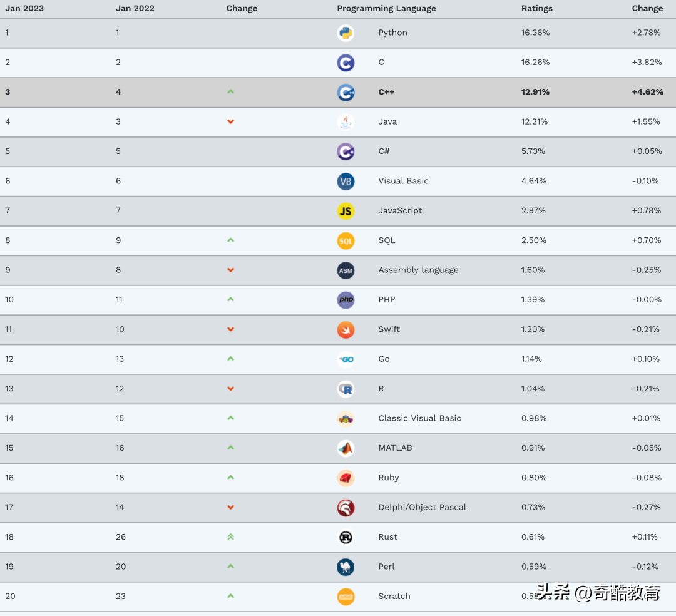Click the ASM assembly language icon
Image resolution: width=676 pixels, height=616 pixels.
(x=346, y=270)
